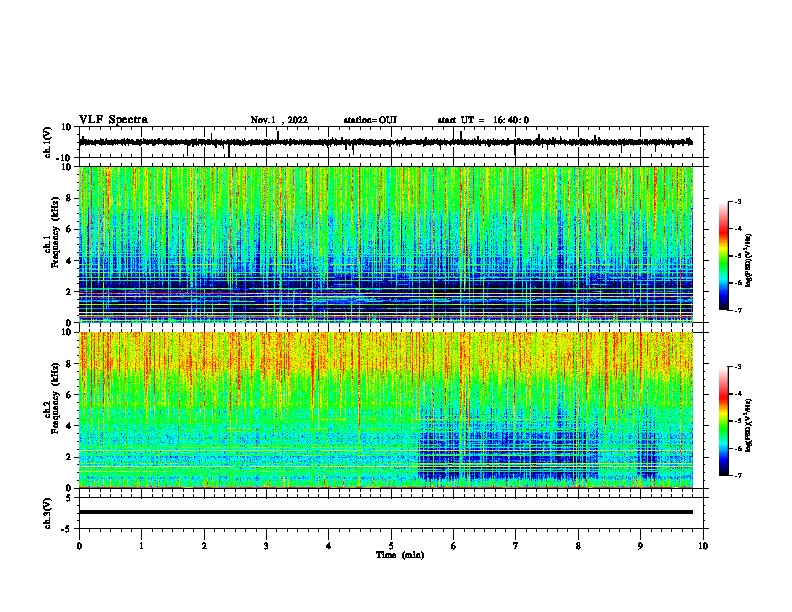Click the "8" kHz tick of ch.1 spectrogram
Image resolution: width=792 pixels, height=612 pixels.
[69, 198]
